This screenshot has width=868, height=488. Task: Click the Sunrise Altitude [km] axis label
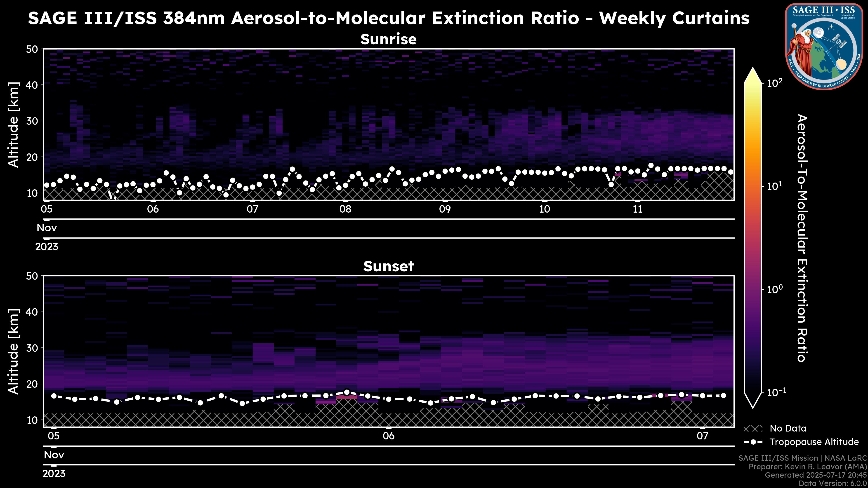pyautogui.click(x=14, y=125)
